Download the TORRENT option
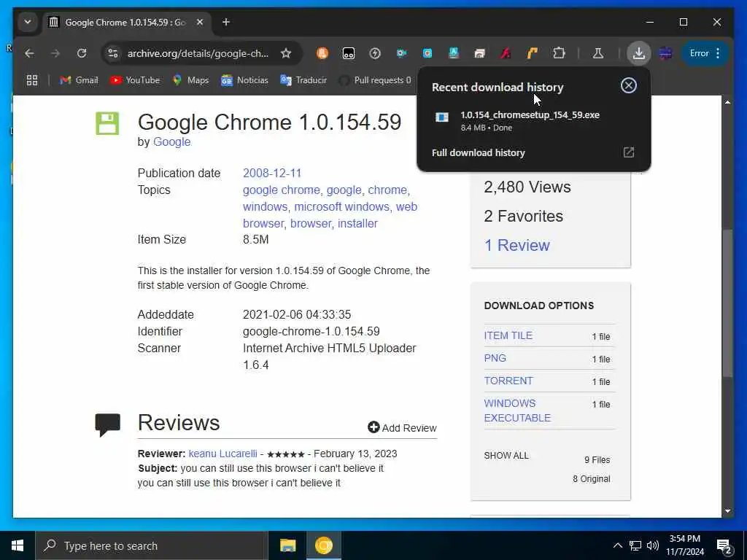 tap(508, 381)
